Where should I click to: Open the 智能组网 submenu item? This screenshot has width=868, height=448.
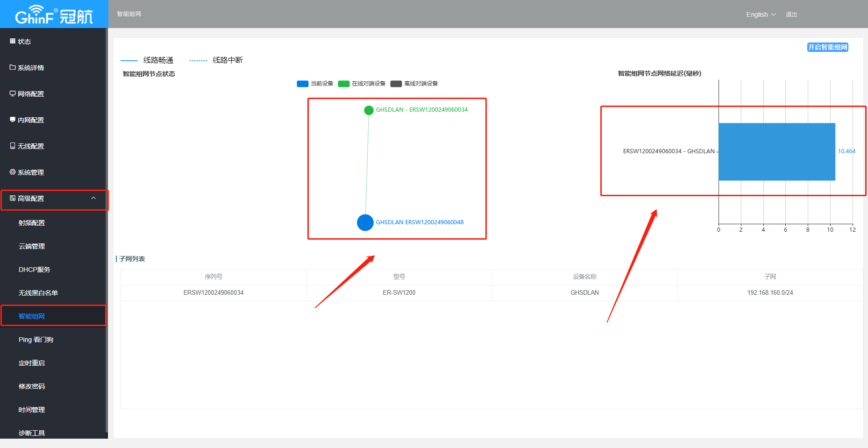(32, 316)
